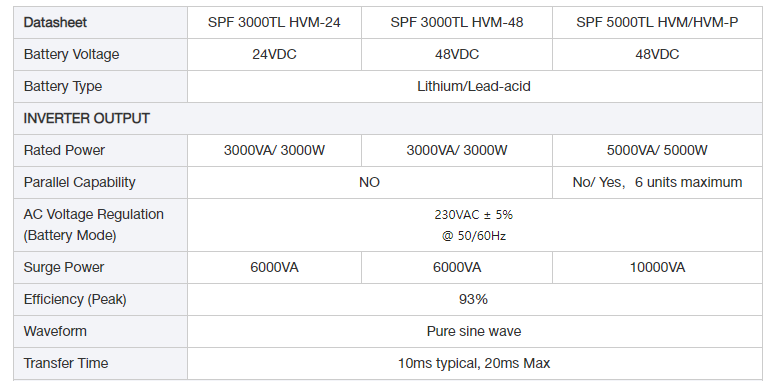Click the Pure sine wave cell
The image size is (776, 381).
click(475, 332)
